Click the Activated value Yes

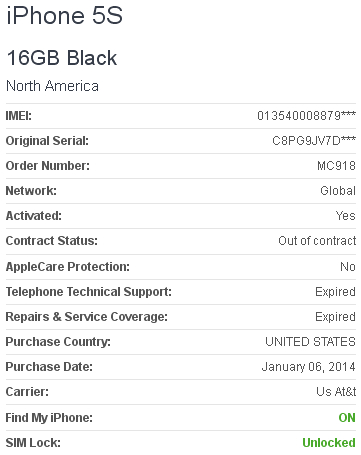click(346, 216)
